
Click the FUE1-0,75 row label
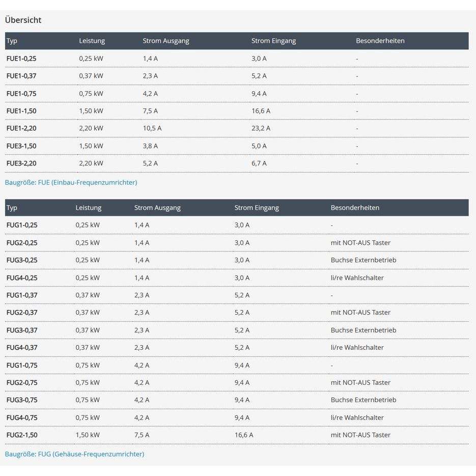21,94
